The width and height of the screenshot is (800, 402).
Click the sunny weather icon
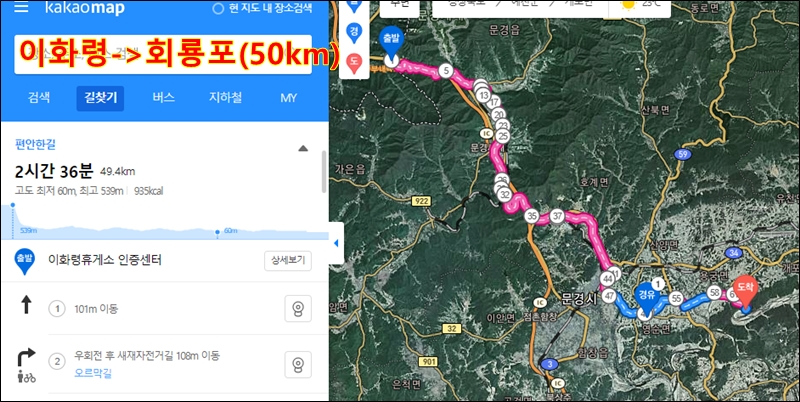[628, 6]
